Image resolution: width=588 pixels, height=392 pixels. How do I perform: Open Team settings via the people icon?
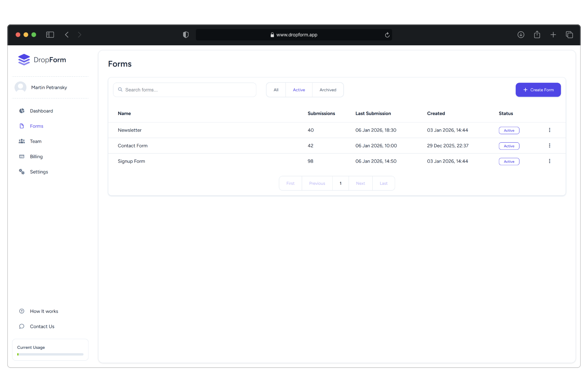(x=22, y=141)
